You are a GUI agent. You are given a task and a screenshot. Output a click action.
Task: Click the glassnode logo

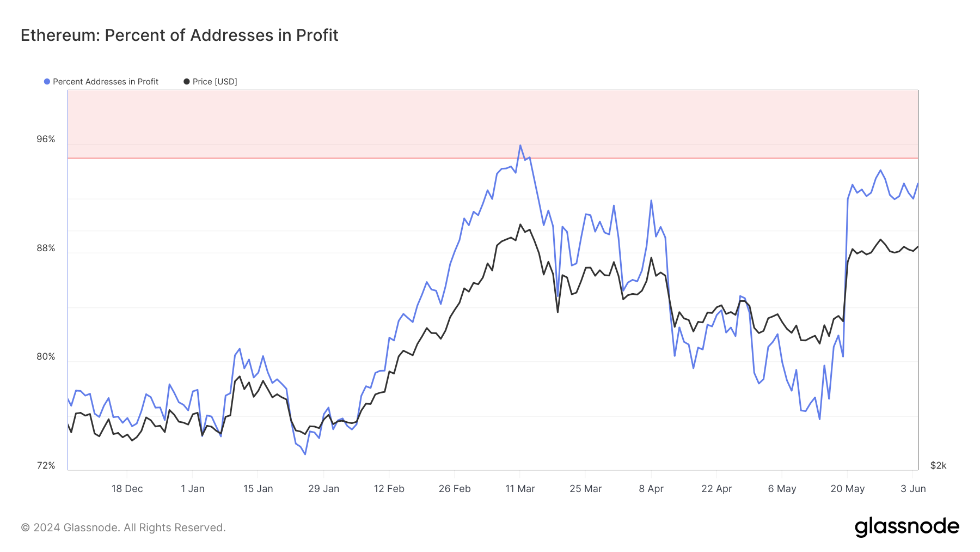click(907, 527)
